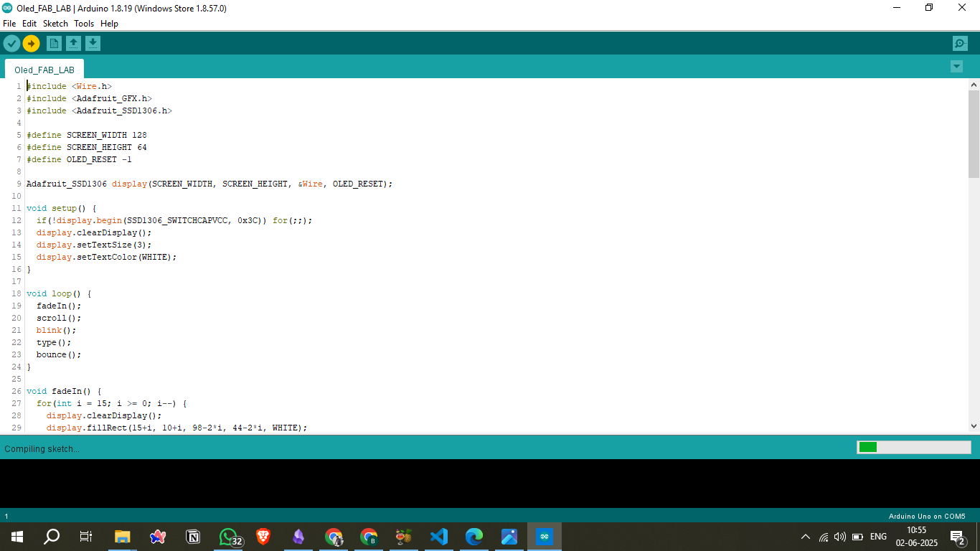Screen dimensions: 980x551
Task: Click the 'display.setTextSize(3);' line
Action: pos(94,245)
